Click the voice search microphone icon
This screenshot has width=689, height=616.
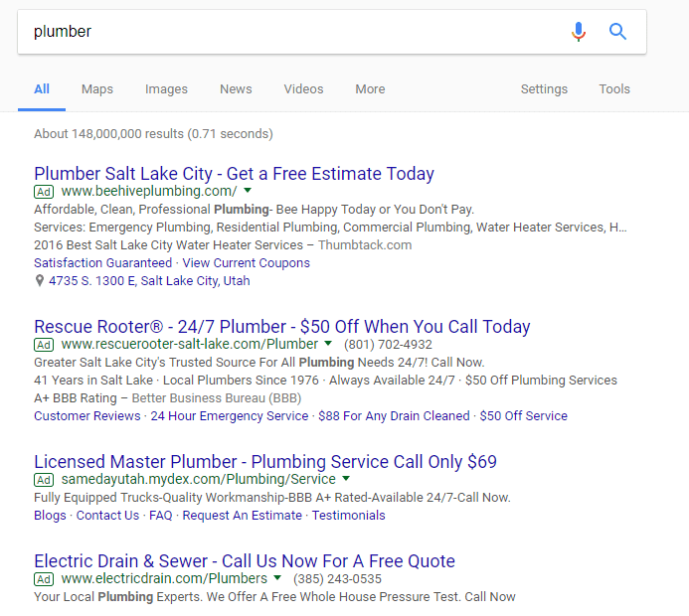(x=579, y=32)
